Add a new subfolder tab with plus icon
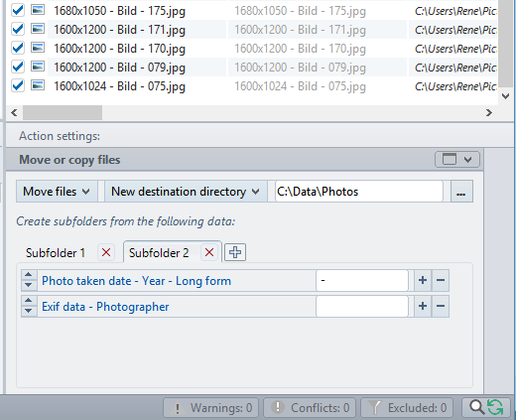516x420 pixels. coord(235,252)
